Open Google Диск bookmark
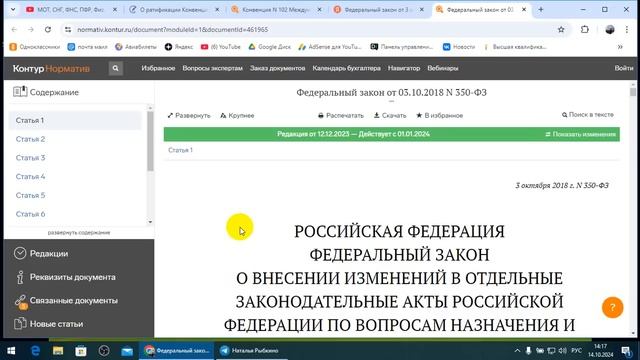 click(x=269, y=47)
